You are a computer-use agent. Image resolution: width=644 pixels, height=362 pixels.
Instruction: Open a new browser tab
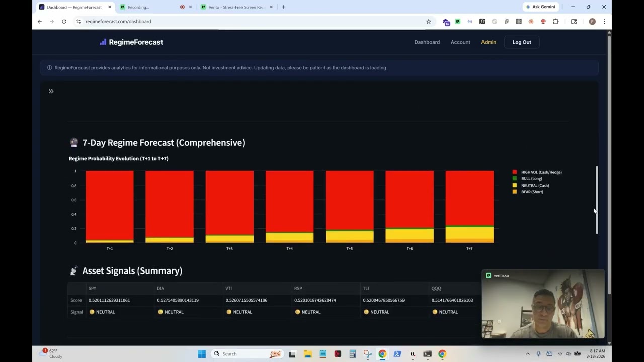point(283,7)
